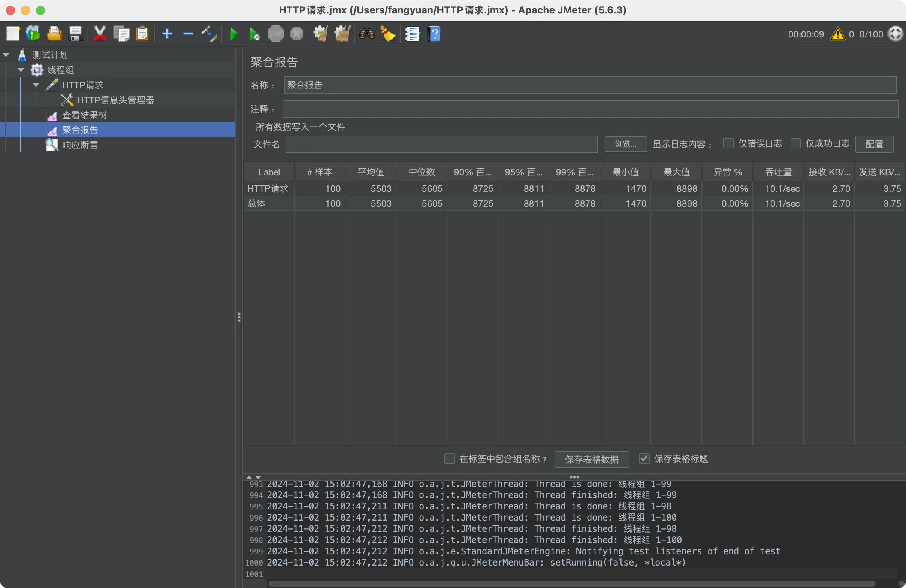Select the HTTP请求 sampler in the tree
906x588 pixels.
[82, 85]
